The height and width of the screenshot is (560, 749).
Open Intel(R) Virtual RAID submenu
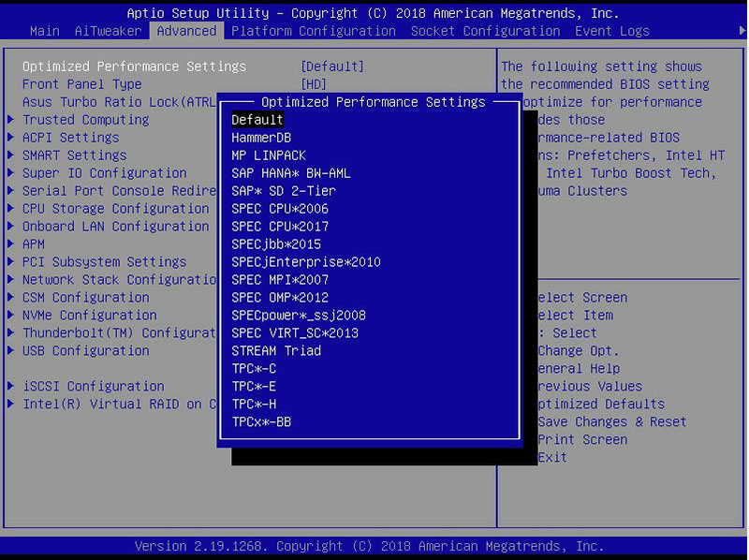119,405
